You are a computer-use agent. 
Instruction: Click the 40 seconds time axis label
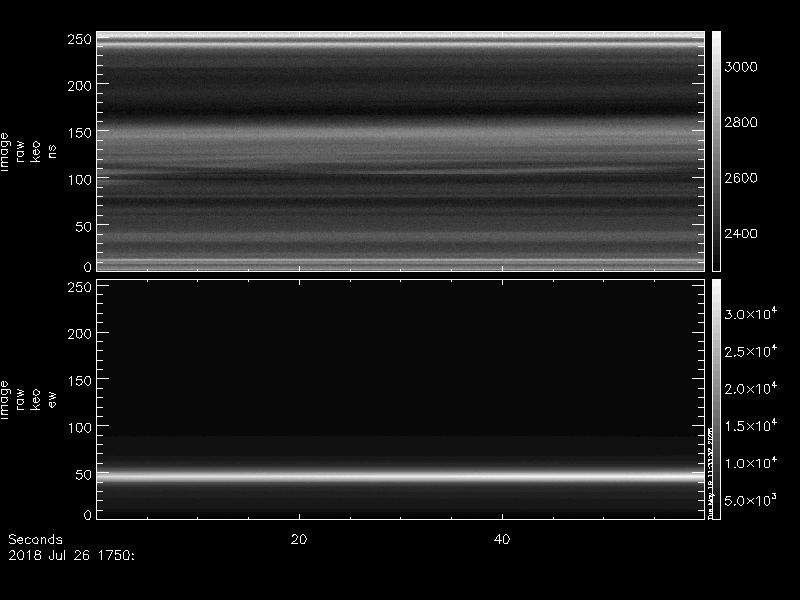(502, 539)
